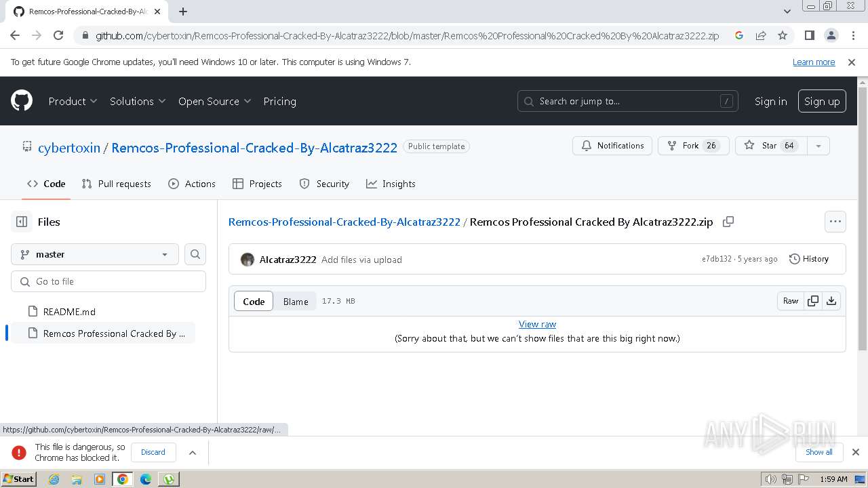Image resolution: width=868 pixels, height=488 pixels.
Task: Open the cybertoxin profile link
Action: point(69,148)
